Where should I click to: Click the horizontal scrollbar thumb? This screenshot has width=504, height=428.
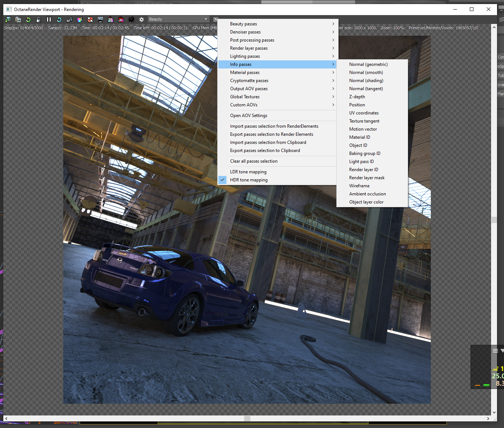click(247, 418)
